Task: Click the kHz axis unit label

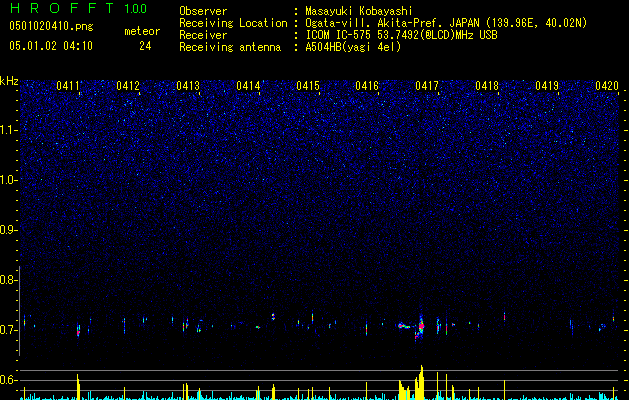Action: (x=9, y=81)
